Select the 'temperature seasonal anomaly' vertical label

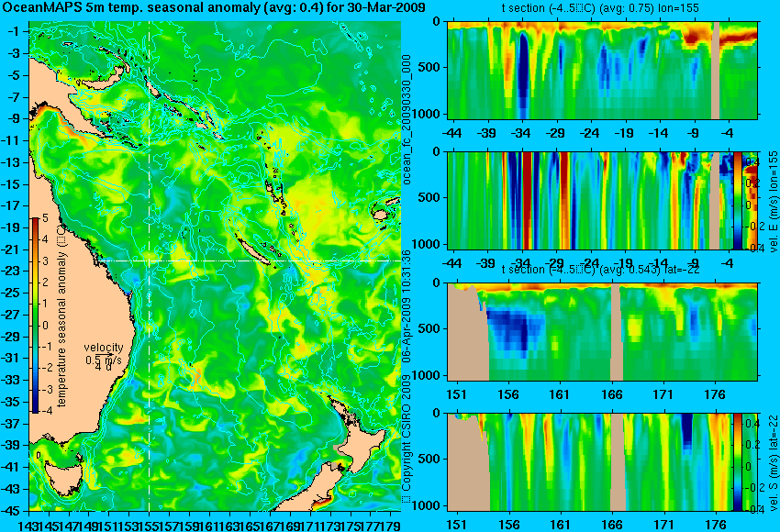[x=61, y=316]
